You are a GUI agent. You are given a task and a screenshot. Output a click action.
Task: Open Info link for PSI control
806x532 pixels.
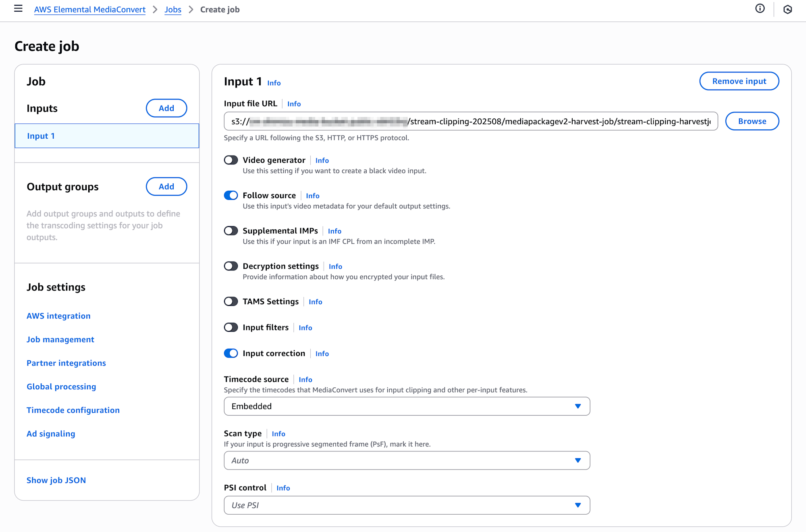pyautogui.click(x=283, y=488)
